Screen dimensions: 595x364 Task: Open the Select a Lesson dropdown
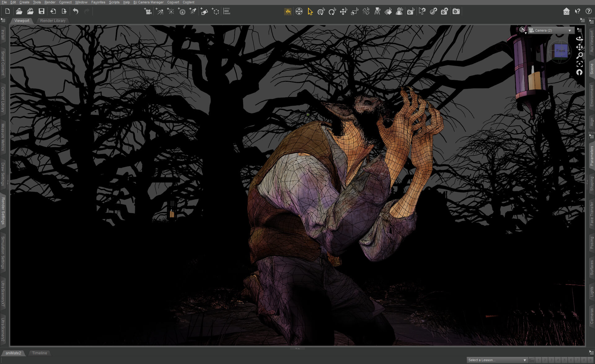click(x=497, y=360)
